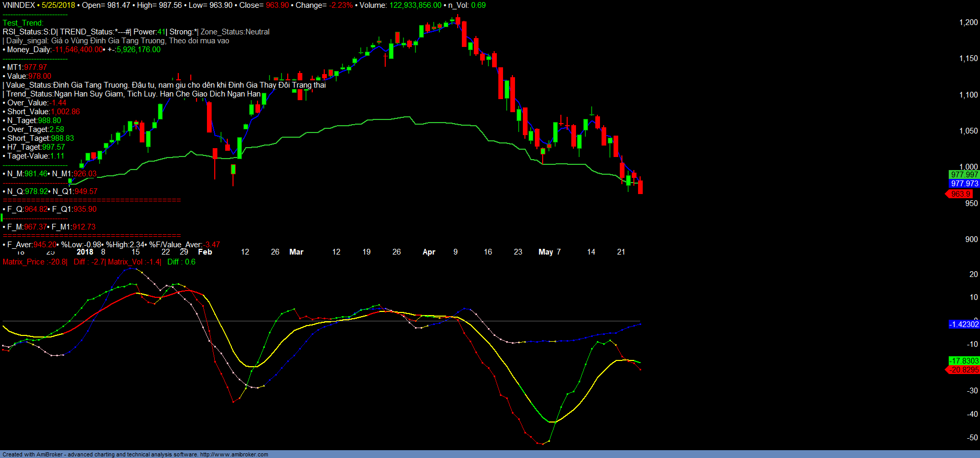
Task: Click the Mar label on the date axis
Action: [x=296, y=252]
